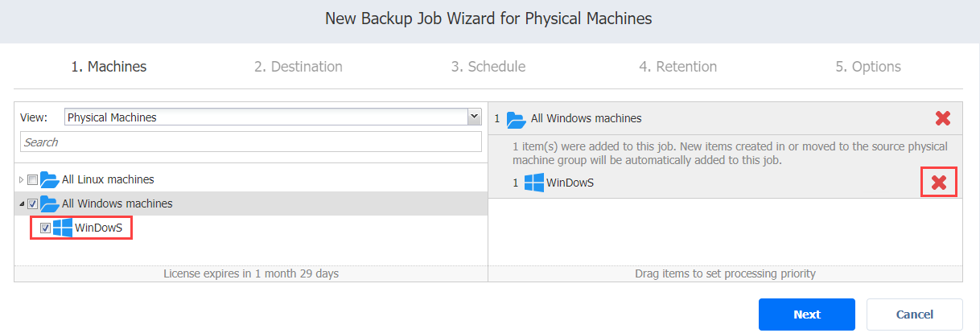980x333 pixels.
Task: Click the Windows logo icon in selected items list
Action: (533, 183)
